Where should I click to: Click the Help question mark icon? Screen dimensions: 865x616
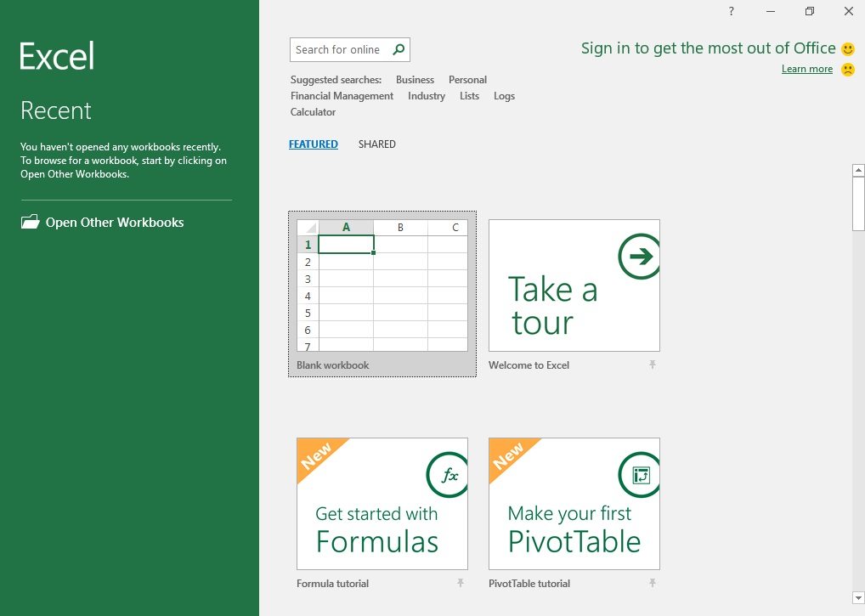[x=732, y=11]
